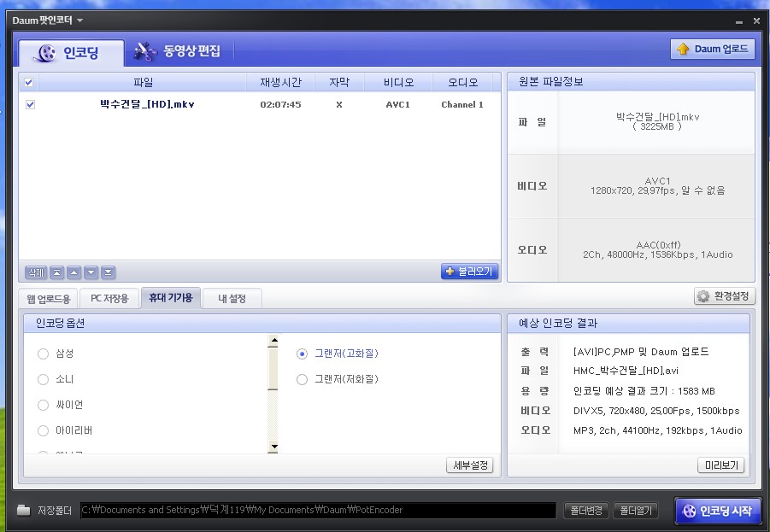
Task: Click the subtitle X cell of the file
Action: pyautogui.click(x=339, y=104)
